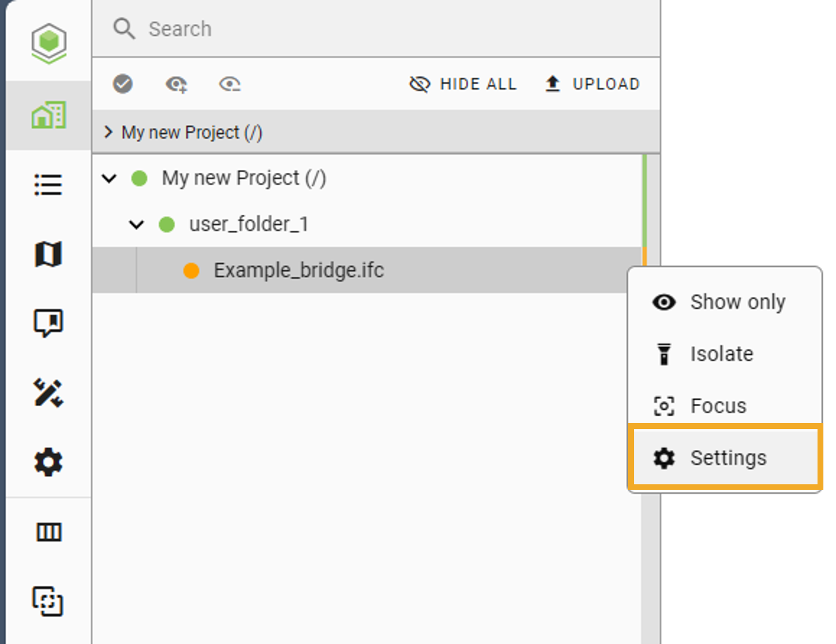Collapse the My new Project tree node
Viewport: 836px width, 644px height.
click(x=109, y=179)
